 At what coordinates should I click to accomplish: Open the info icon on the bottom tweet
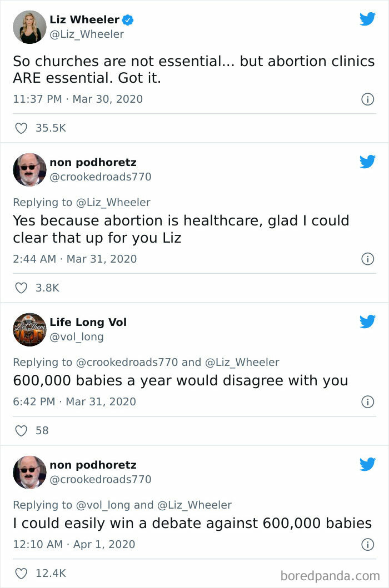point(367,544)
